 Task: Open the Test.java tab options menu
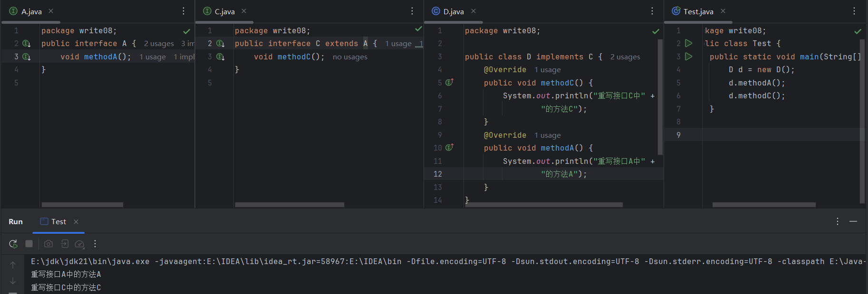[x=854, y=11]
